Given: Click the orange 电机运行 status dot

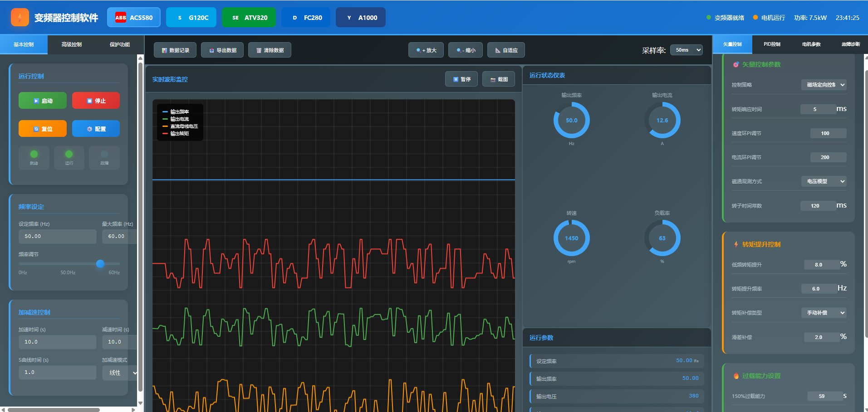Looking at the screenshot, I should 755,18.
